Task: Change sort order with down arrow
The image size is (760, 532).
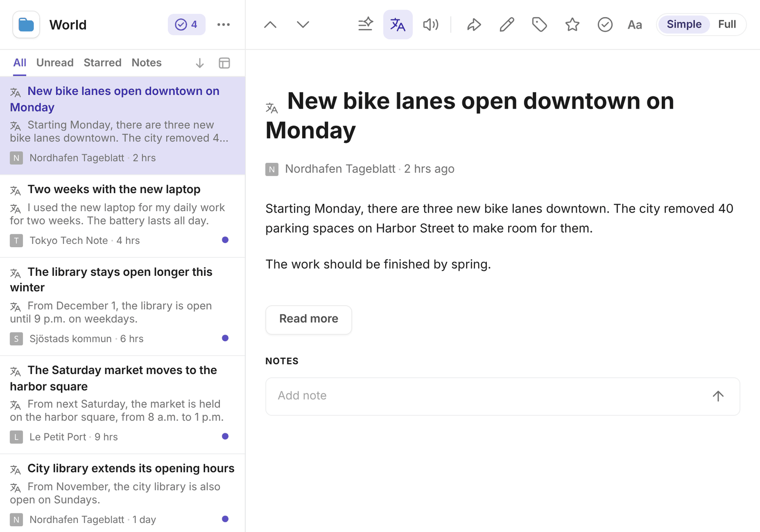Action: point(200,63)
